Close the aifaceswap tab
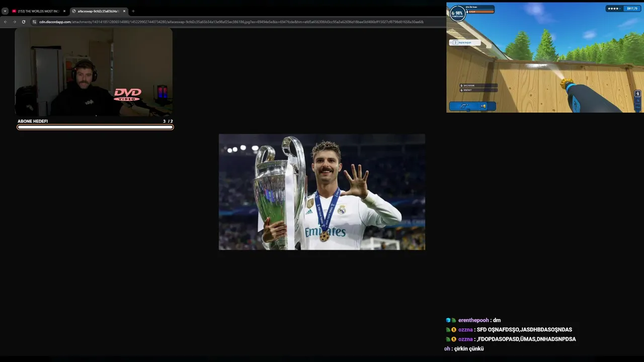 [124, 11]
